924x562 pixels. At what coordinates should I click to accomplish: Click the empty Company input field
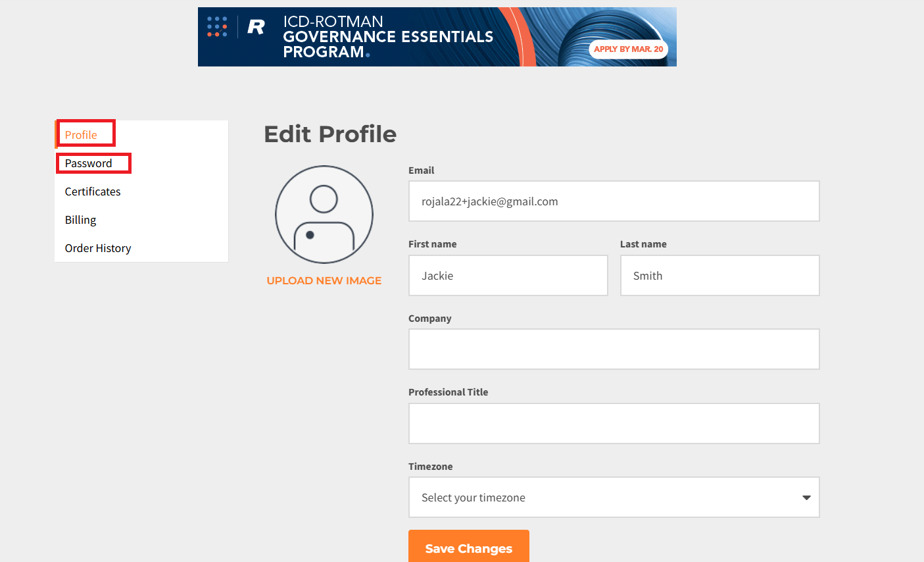point(614,349)
